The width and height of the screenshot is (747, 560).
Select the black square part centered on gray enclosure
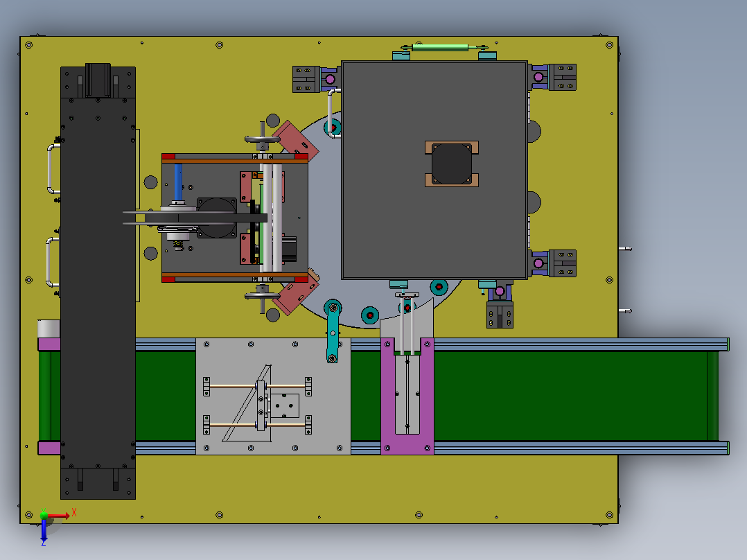click(x=452, y=164)
